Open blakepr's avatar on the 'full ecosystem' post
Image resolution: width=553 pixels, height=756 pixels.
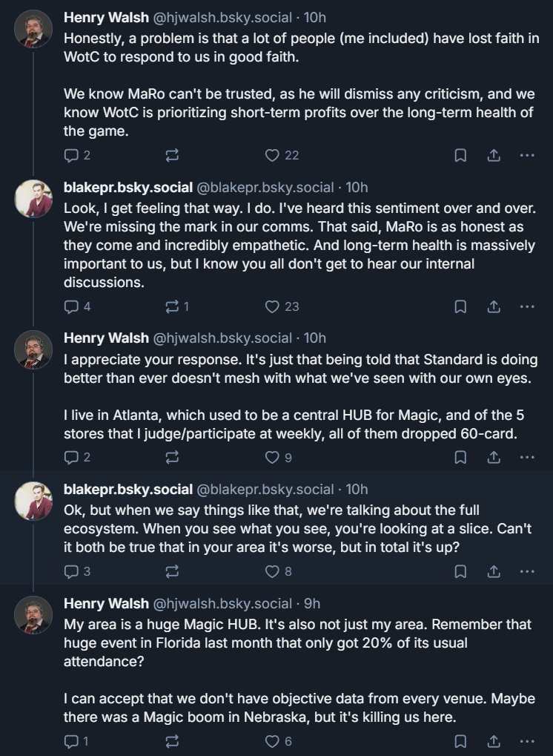[33, 502]
